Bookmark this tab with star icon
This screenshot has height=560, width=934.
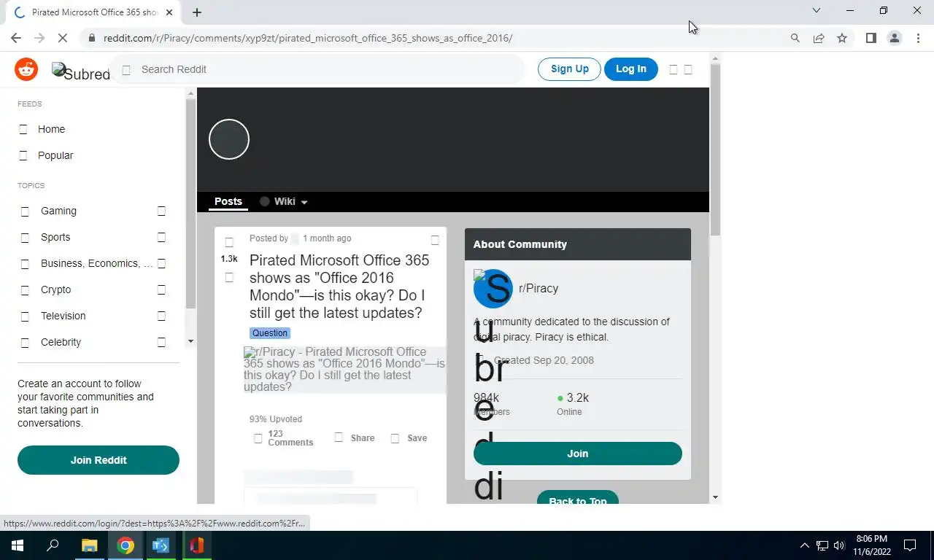pos(842,38)
